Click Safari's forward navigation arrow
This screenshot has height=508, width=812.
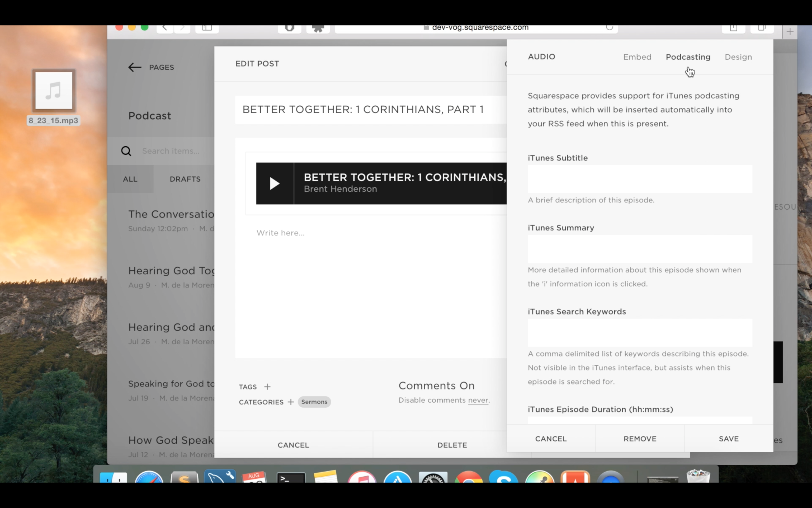coord(182,28)
